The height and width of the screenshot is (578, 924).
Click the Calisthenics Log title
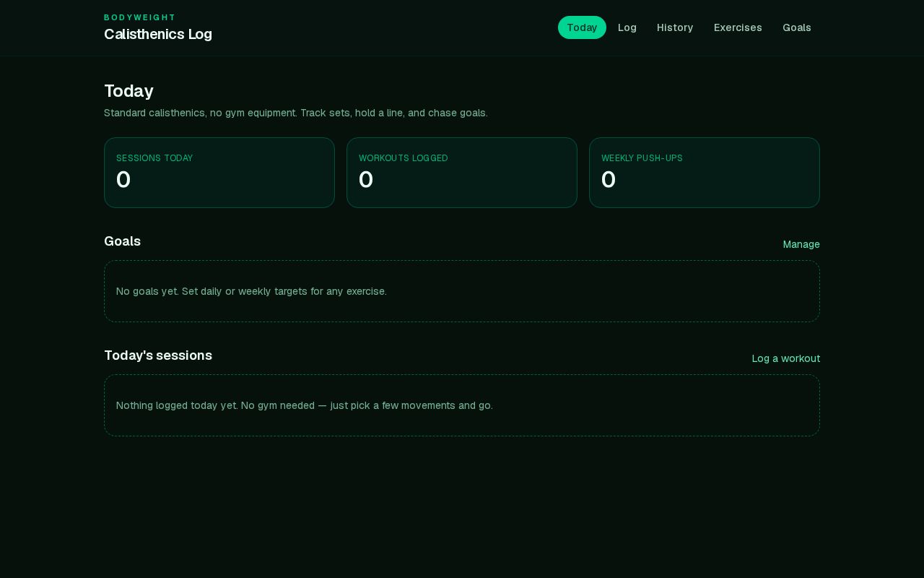coord(158,34)
